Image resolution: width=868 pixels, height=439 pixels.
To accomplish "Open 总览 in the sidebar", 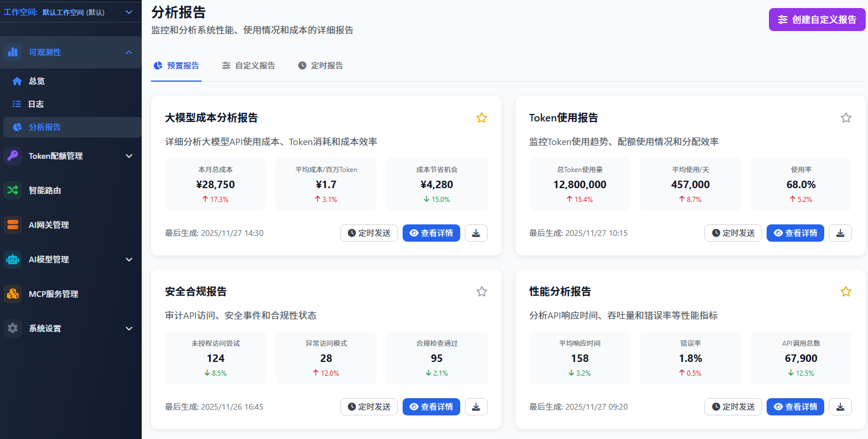I will coord(72,81).
